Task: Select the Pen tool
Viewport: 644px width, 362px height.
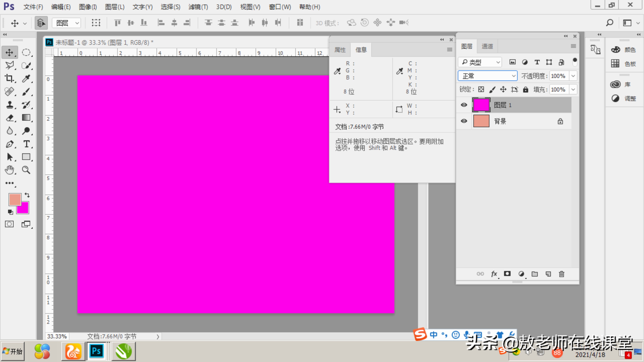Action: (x=10, y=144)
